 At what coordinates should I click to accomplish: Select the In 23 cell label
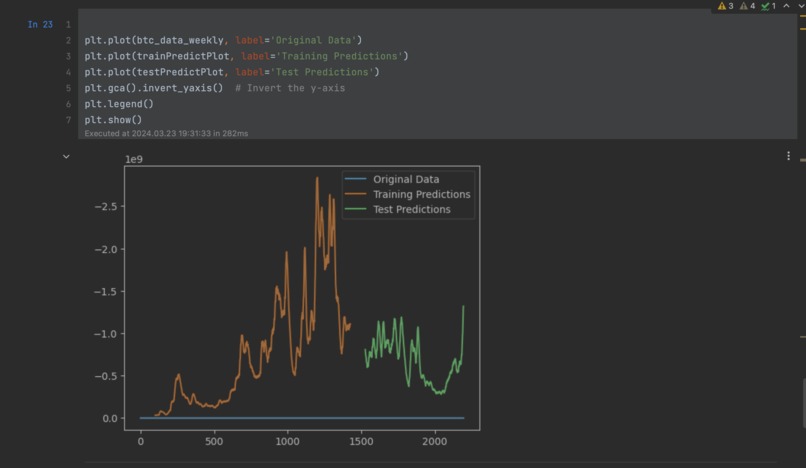40,24
